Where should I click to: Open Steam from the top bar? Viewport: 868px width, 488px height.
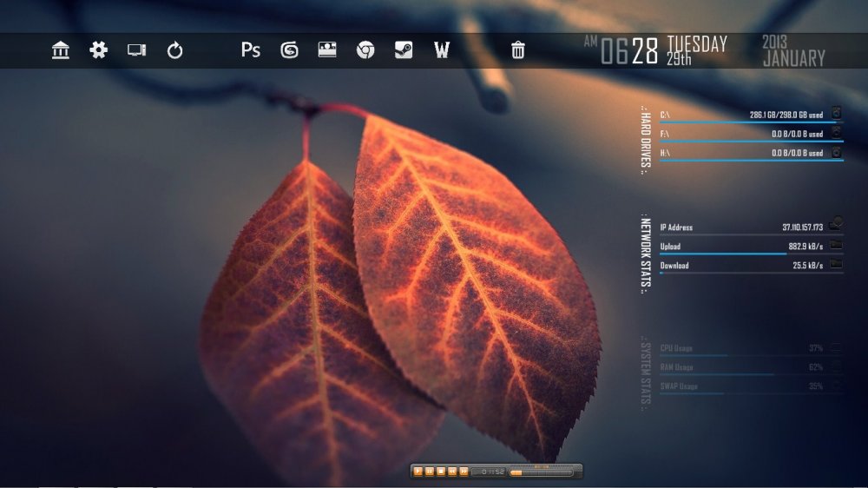tap(404, 50)
